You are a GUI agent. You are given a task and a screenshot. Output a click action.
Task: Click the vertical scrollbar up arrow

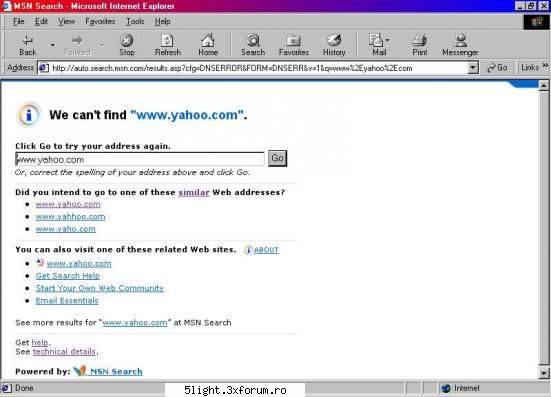pyautogui.click(x=543, y=85)
